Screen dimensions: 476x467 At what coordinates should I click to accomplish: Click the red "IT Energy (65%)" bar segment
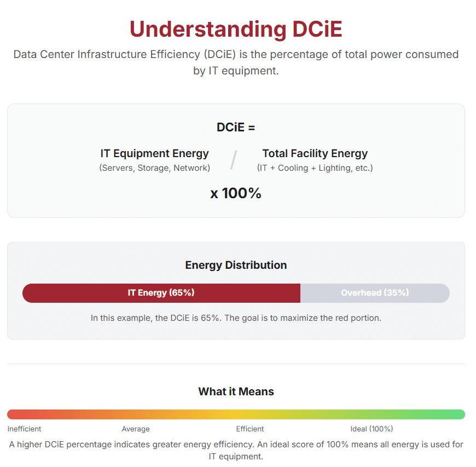coord(161,293)
